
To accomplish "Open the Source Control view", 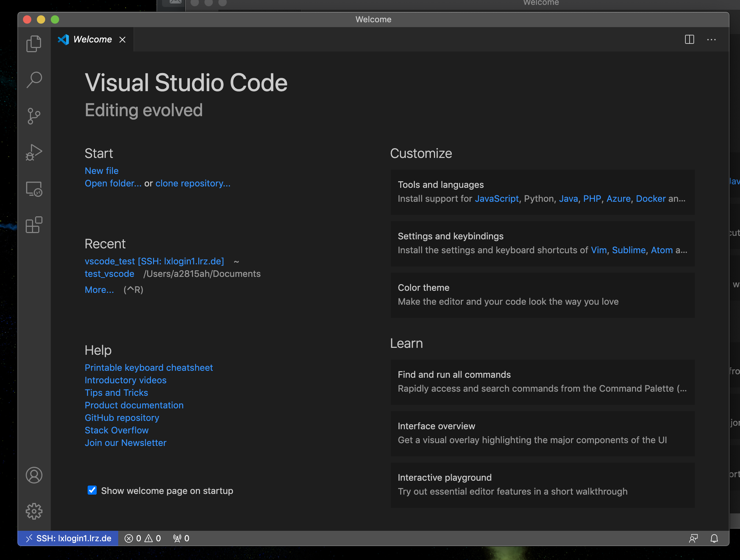I will (34, 116).
